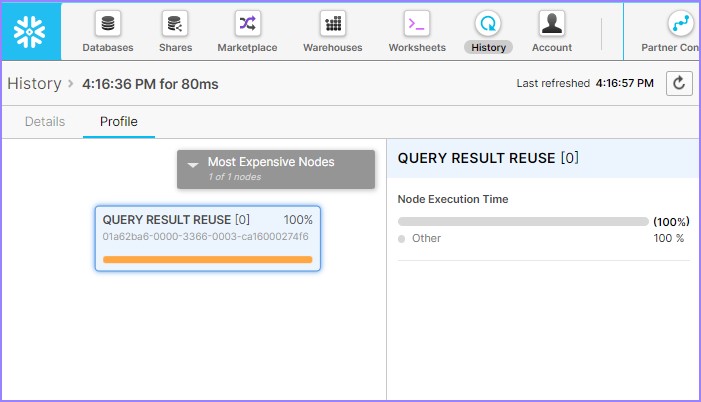Click the orange node progress bar

[207, 259]
